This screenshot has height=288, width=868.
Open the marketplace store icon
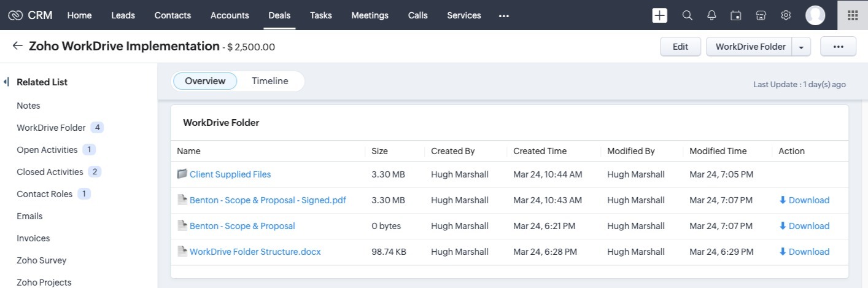pos(761,15)
